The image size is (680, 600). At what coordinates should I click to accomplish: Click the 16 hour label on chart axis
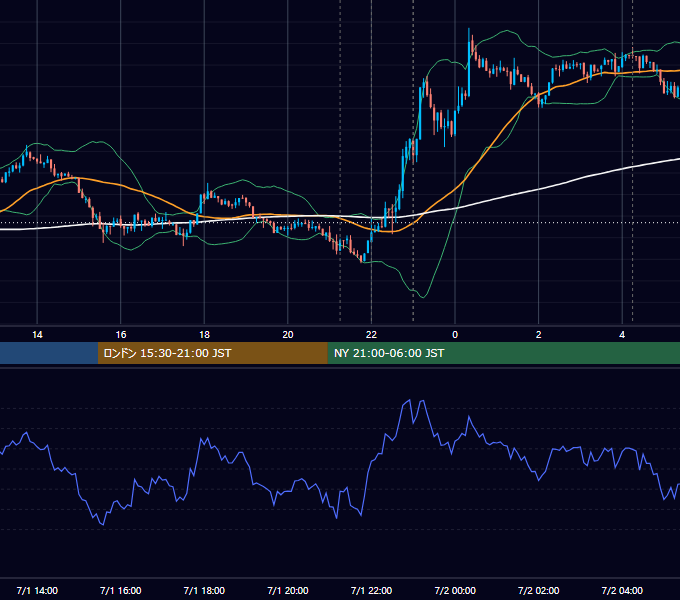[x=121, y=335]
